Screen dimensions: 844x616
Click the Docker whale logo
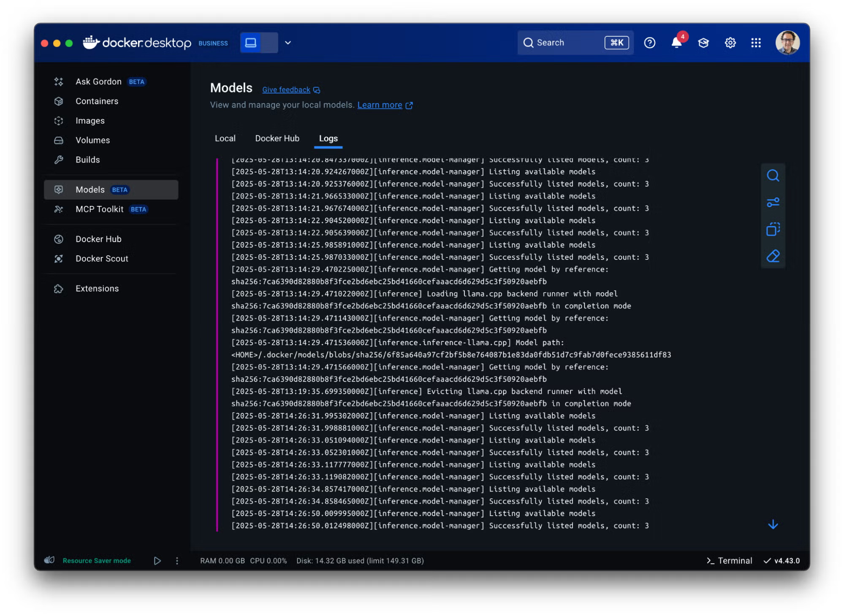[91, 42]
